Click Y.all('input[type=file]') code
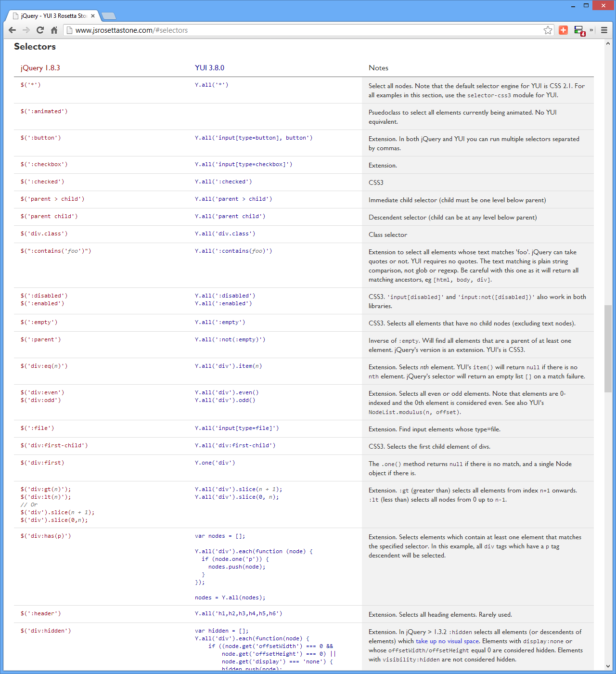Screen dimensions: 616x674 (237, 428)
